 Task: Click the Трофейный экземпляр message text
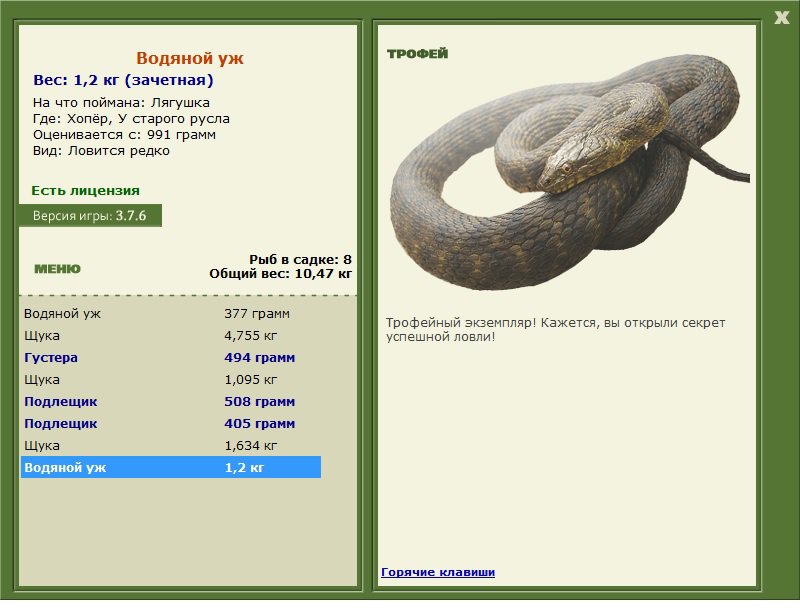click(x=555, y=330)
